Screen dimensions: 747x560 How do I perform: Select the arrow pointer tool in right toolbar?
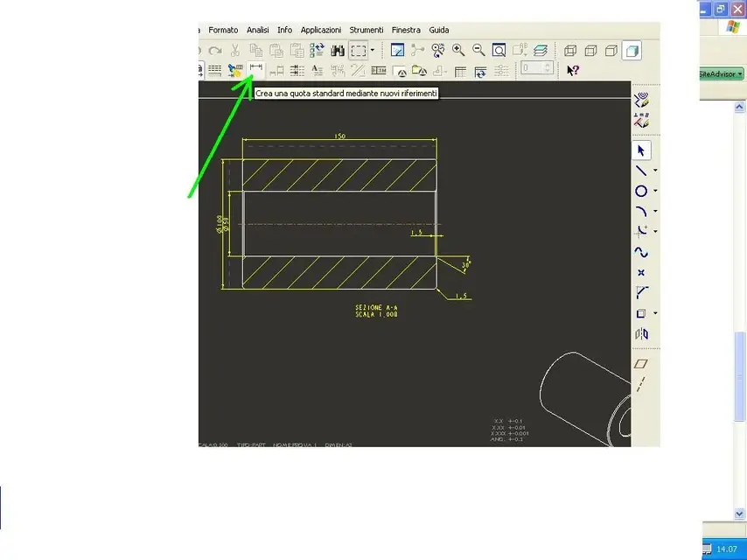[641, 150]
